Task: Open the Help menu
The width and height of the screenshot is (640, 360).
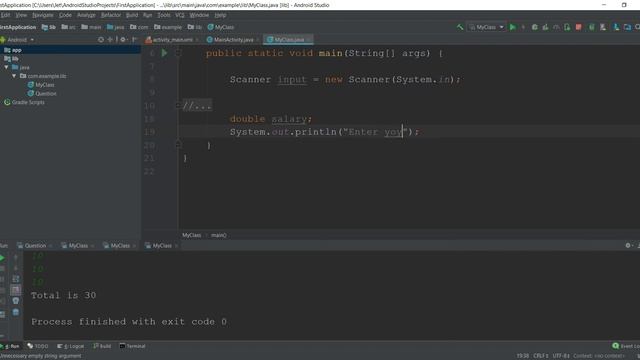Action: pos(220,15)
